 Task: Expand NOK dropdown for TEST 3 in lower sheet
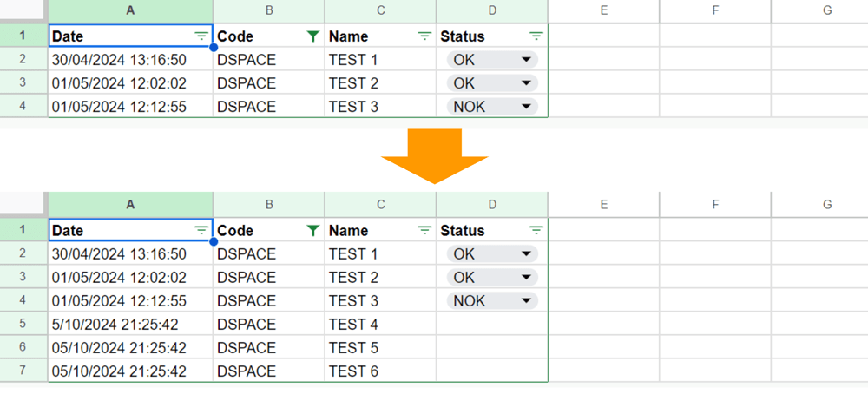(526, 301)
